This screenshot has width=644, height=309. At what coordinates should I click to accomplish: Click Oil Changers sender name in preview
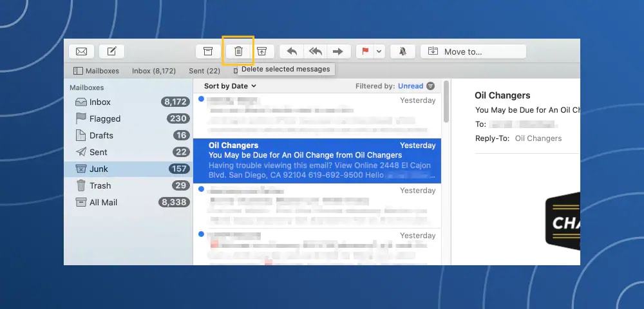(502, 95)
